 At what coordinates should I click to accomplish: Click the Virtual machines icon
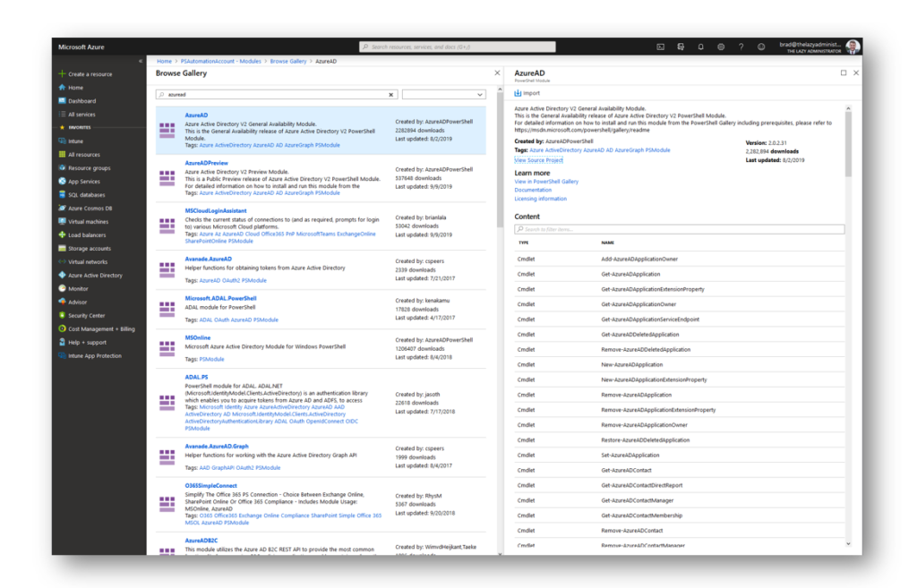[62, 222]
